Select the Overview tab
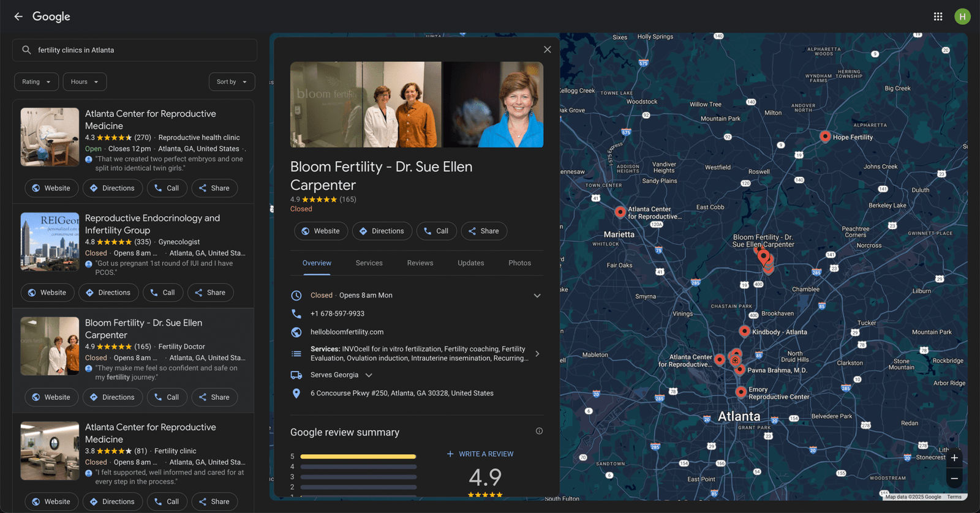The width and height of the screenshot is (980, 513). point(317,263)
